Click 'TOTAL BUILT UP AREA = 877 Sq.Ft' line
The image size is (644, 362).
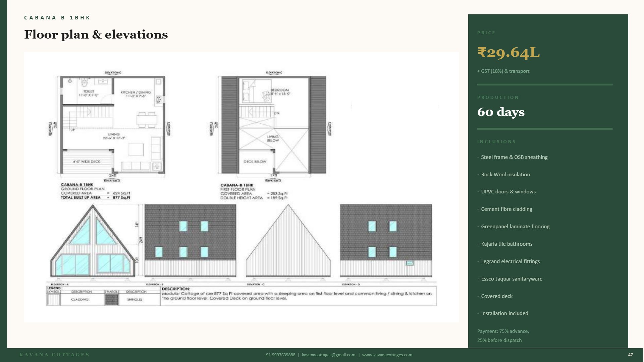coord(95,198)
